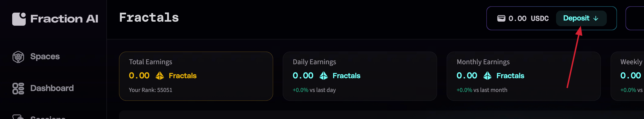Image resolution: width=644 pixels, height=119 pixels.
Task: Click the Fraction AI brand name
Action: pos(64,19)
